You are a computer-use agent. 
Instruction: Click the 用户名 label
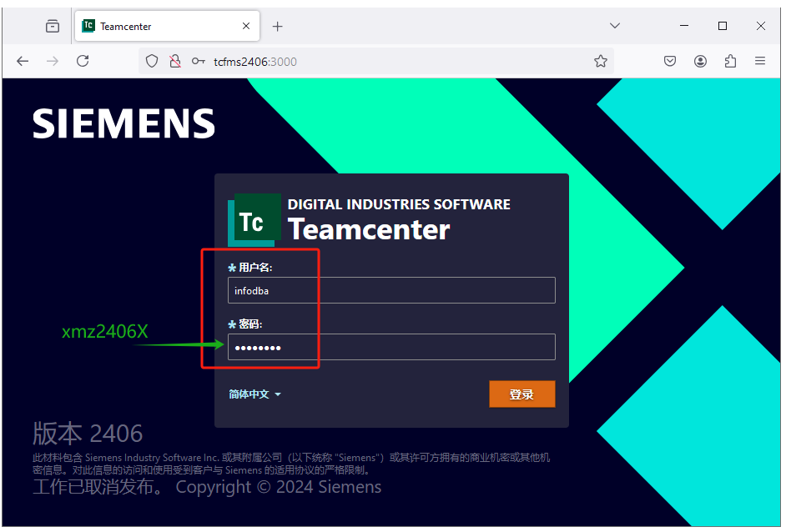coord(255,268)
